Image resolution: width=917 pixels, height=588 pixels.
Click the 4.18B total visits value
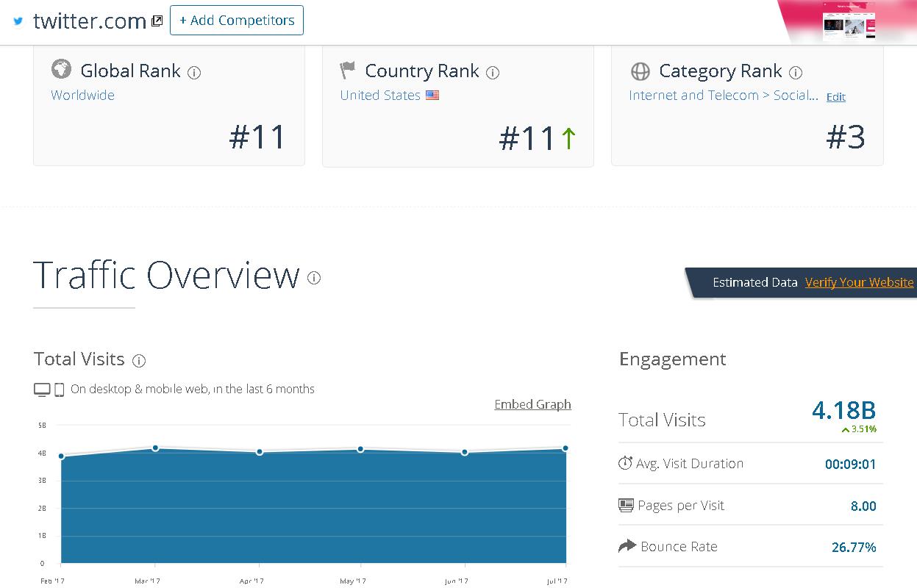[x=844, y=410]
